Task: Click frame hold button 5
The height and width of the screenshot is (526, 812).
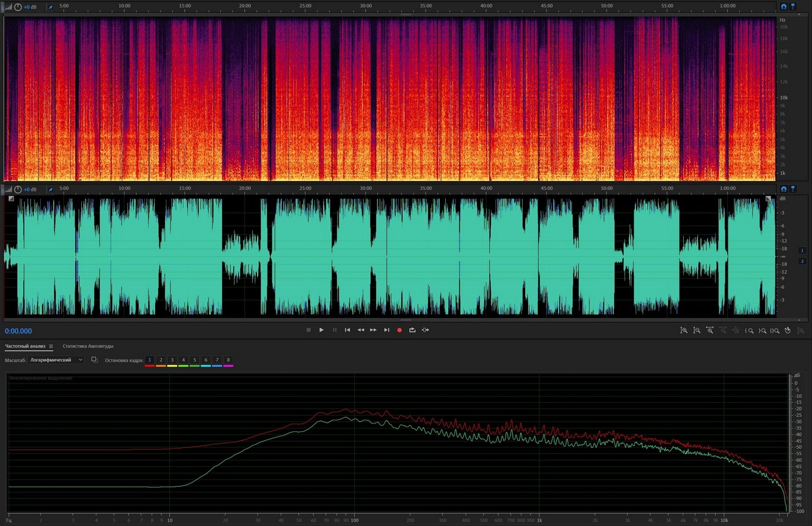Action: coord(194,360)
